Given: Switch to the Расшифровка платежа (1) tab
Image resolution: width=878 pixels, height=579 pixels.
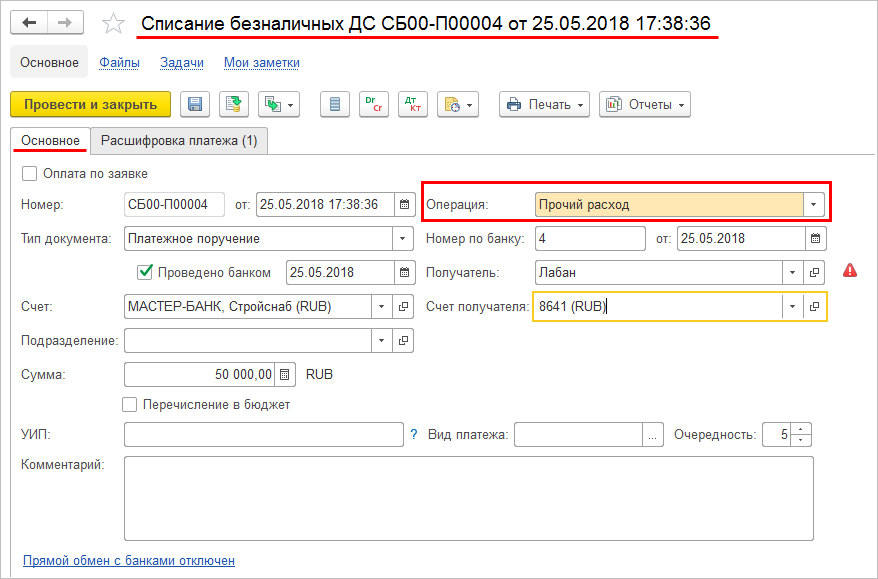Looking at the screenshot, I should point(179,141).
